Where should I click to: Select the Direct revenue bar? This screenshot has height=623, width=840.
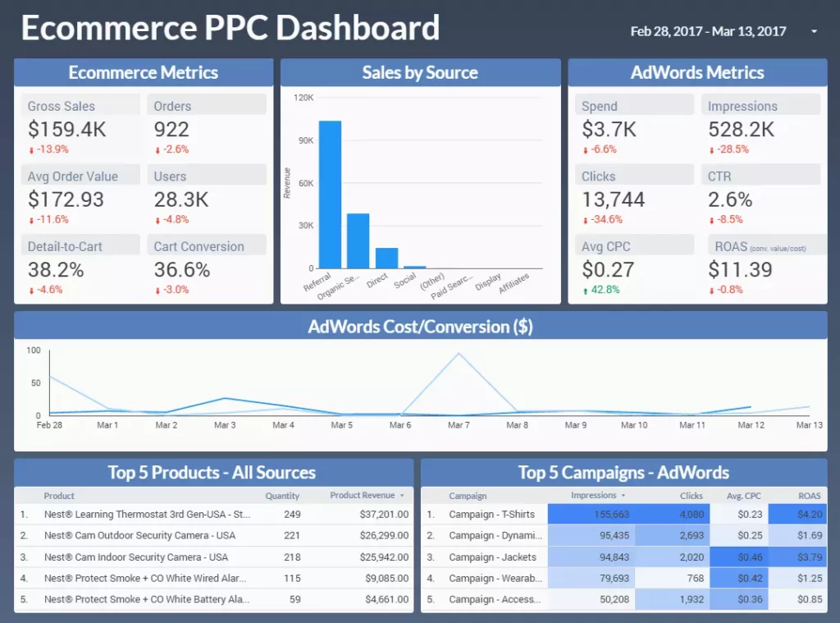[386, 258]
